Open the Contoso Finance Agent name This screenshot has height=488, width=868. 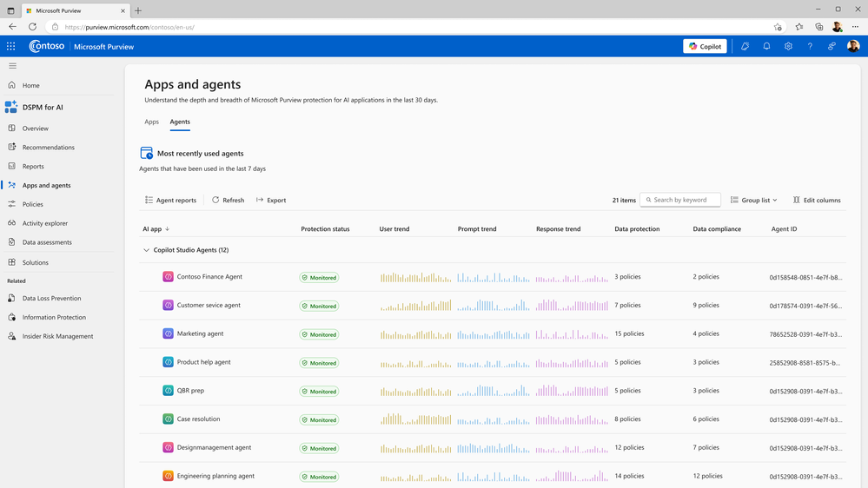click(209, 277)
